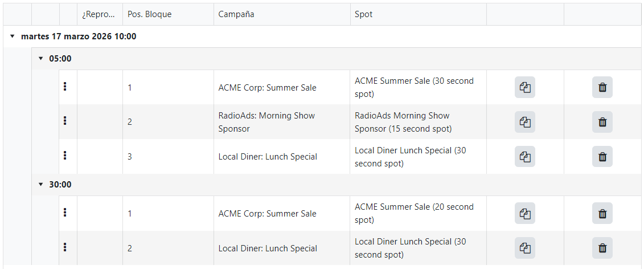Delete the ACME Summer Sale 30 second spot row
Image resolution: width=644 pixels, height=269 pixels.
(602, 87)
